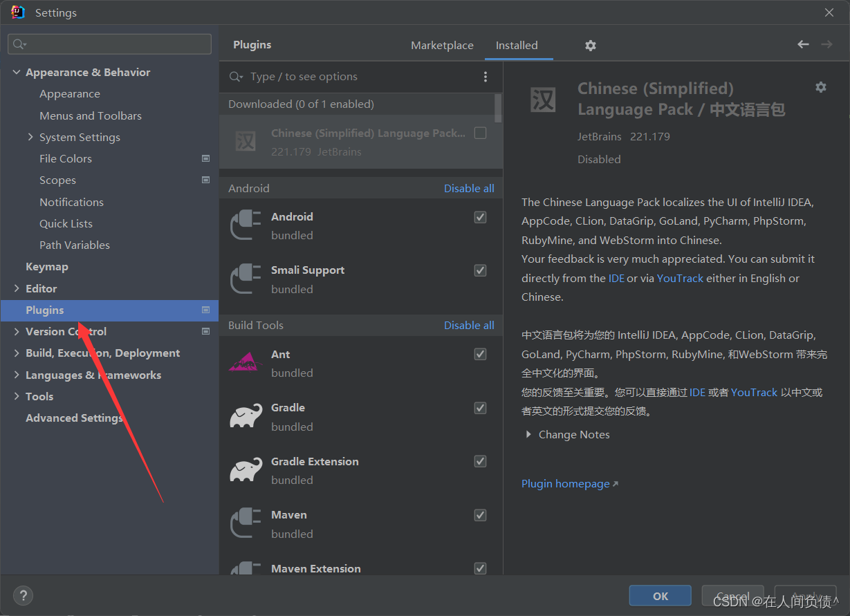This screenshot has width=850, height=616.
Task: Open the Path Variables settings page
Action: 75,245
